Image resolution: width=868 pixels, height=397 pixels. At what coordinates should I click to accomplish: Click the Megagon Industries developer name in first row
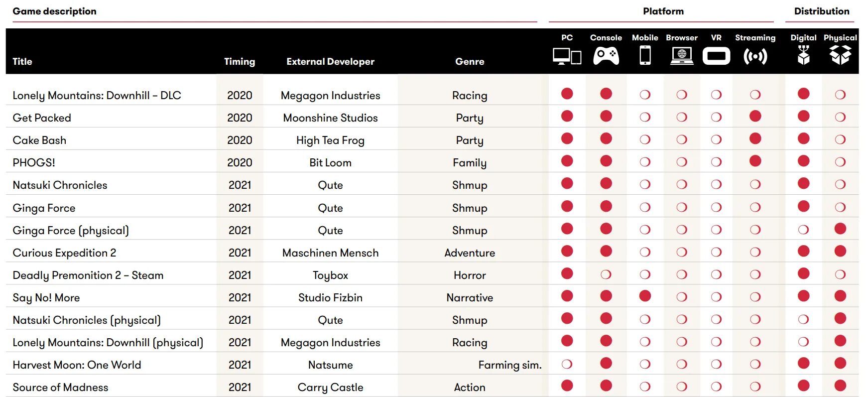(x=330, y=96)
